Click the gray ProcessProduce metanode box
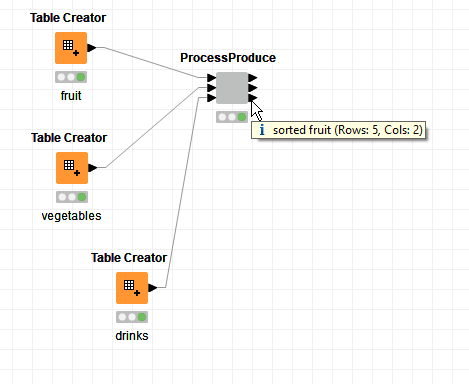This screenshot has height=384, width=469. click(232, 88)
